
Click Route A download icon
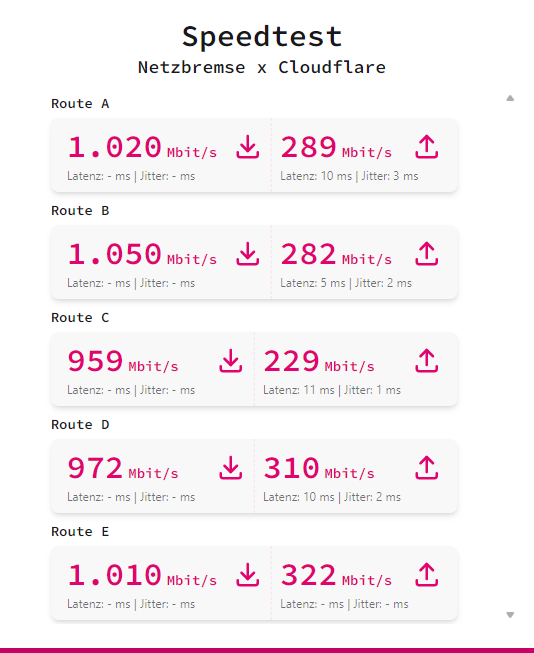pyautogui.click(x=248, y=147)
